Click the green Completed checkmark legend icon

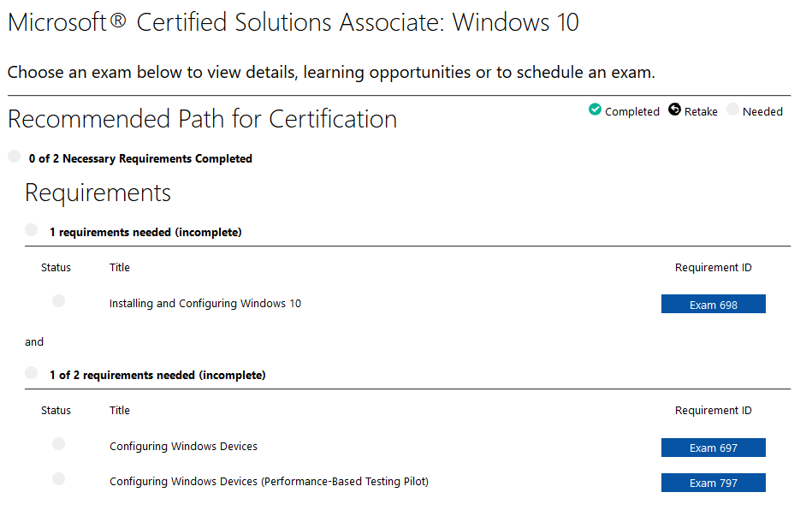(595, 110)
